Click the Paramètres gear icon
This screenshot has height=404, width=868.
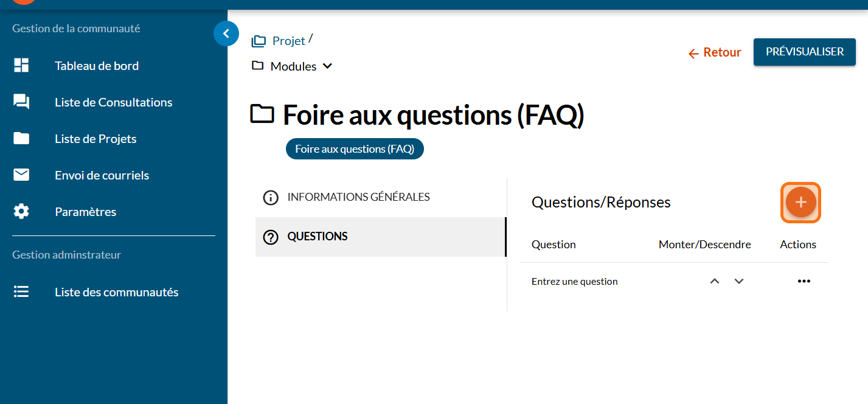[x=21, y=212]
